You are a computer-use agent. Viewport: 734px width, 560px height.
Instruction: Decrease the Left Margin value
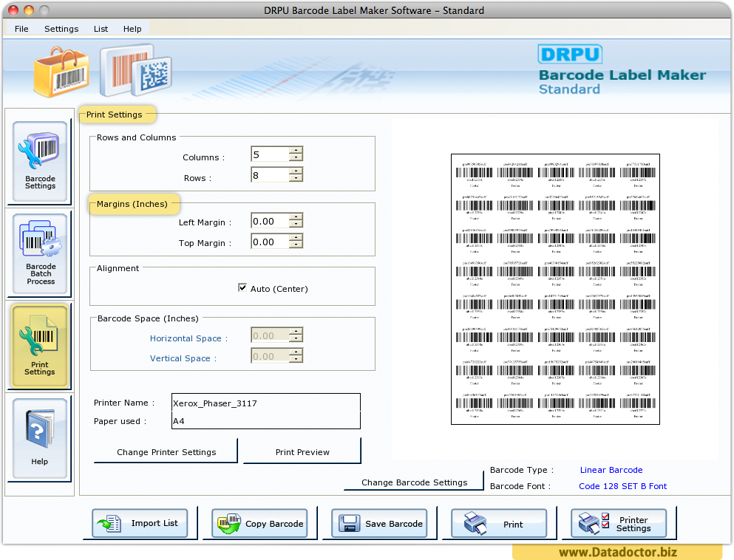tap(296, 224)
